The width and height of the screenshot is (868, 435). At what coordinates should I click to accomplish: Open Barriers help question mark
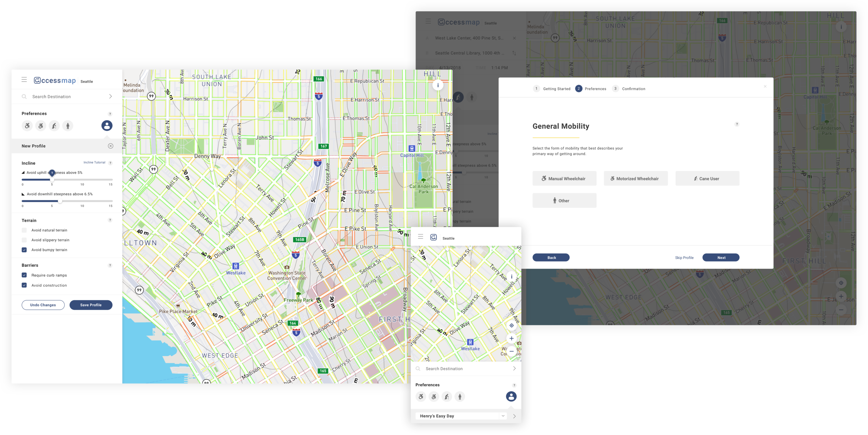coord(110,265)
